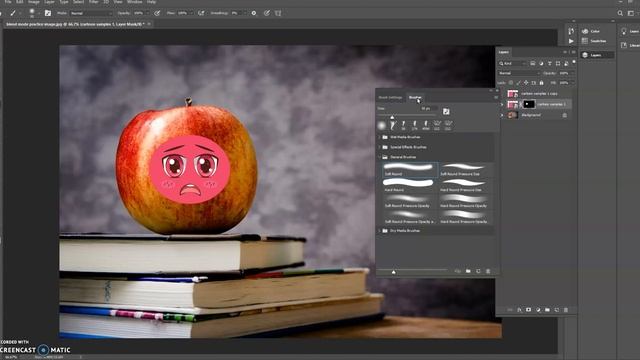This screenshot has height=360, width=640.
Task: Open the Brush tool preset picker icon
Action: [13, 13]
